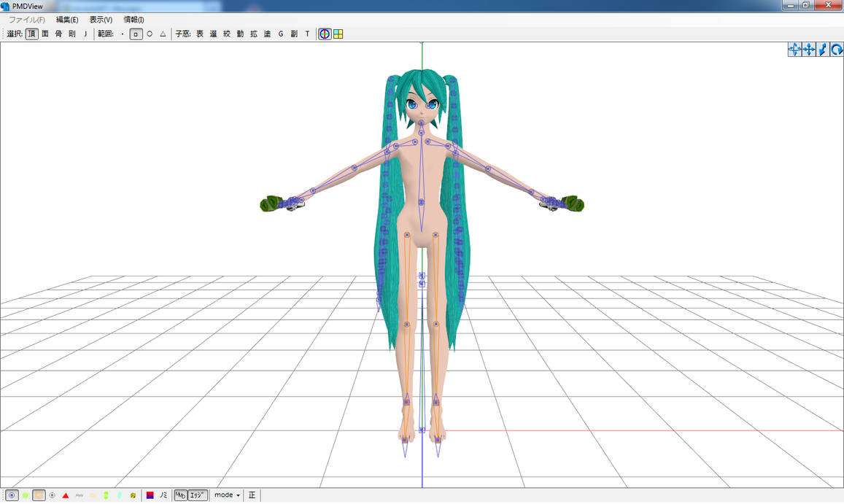Click the yellow four-pane view icon
Viewport: 844px width, 504px height.
338,34
